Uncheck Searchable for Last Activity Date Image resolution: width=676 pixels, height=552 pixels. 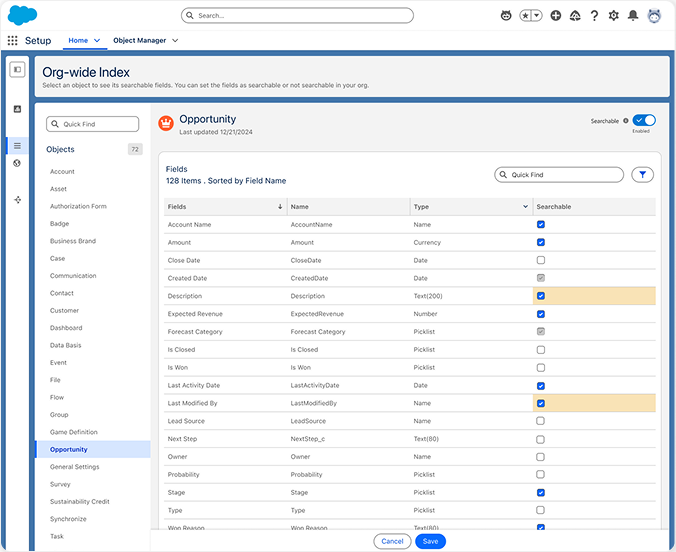[x=541, y=386]
